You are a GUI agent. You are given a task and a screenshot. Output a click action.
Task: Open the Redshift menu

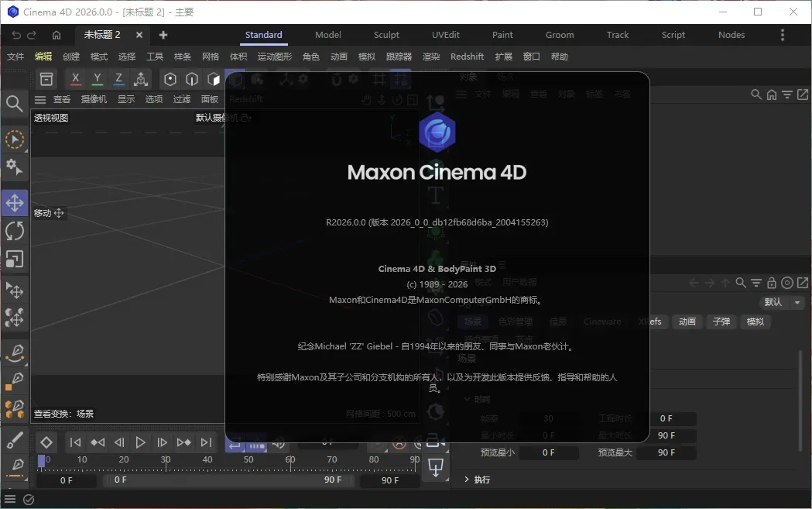467,57
